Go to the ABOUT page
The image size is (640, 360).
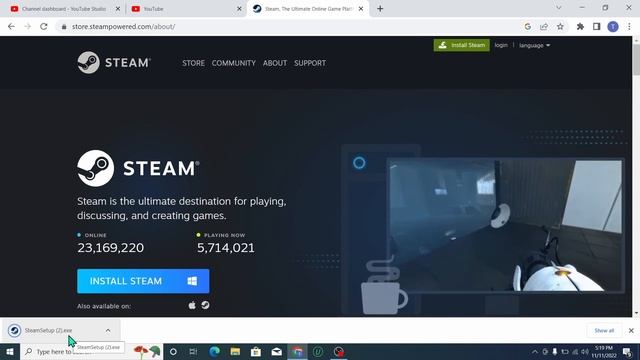pos(275,63)
